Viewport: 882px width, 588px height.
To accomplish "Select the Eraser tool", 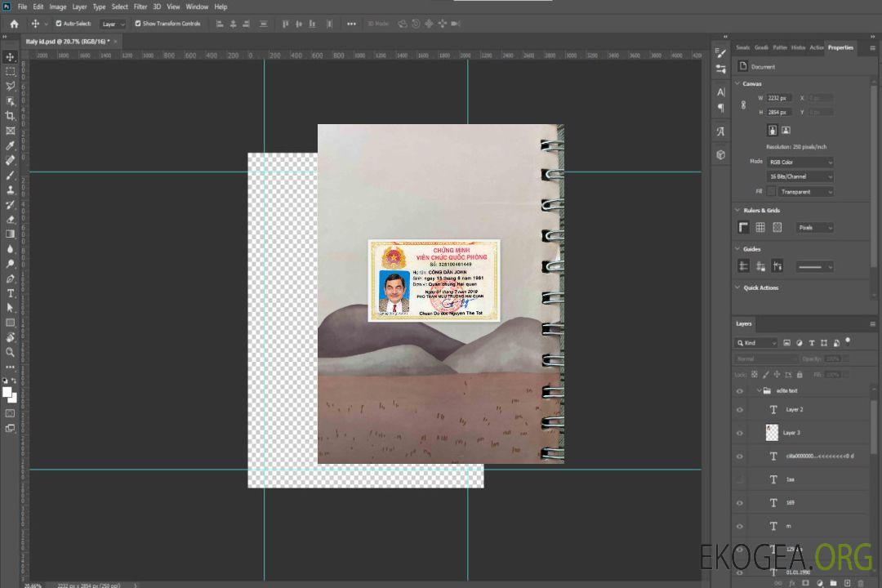I will [x=11, y=219].
